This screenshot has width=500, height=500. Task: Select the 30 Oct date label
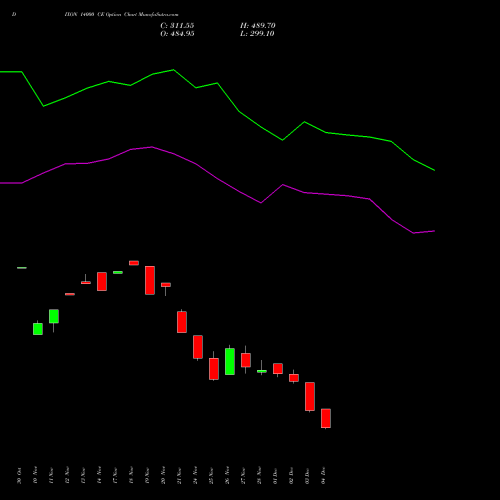coord(19,476)
